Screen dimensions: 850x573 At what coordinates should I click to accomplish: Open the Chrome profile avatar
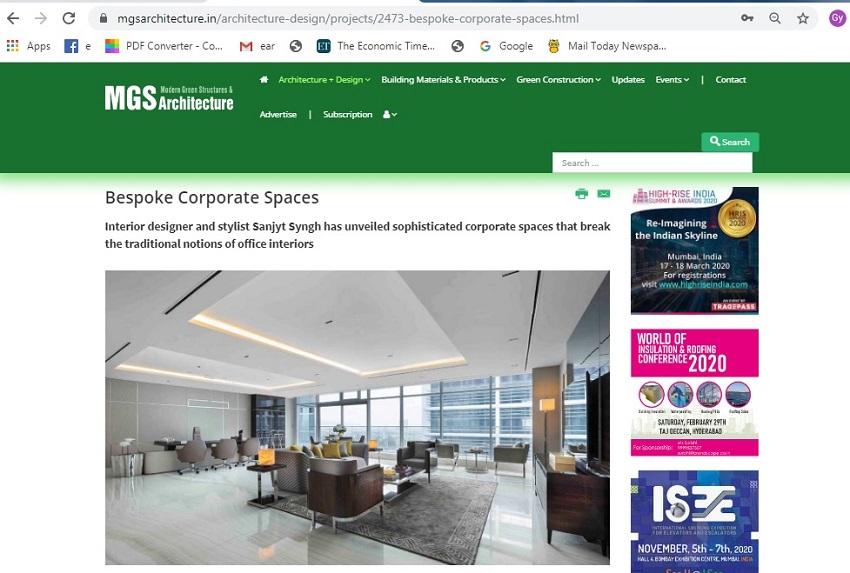837,18
